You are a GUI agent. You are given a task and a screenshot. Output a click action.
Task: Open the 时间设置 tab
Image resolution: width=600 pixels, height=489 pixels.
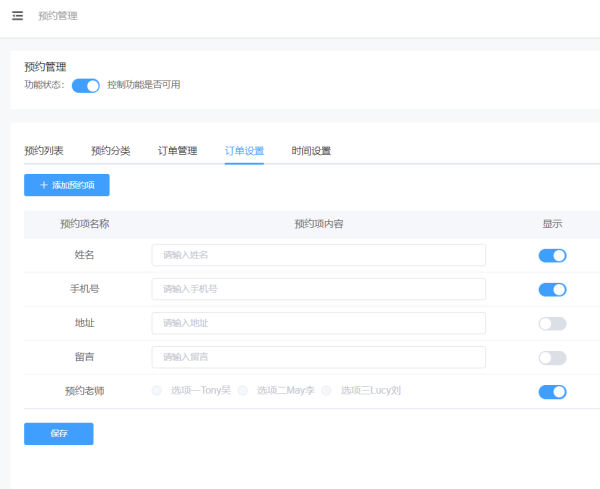tap(311, 151)
